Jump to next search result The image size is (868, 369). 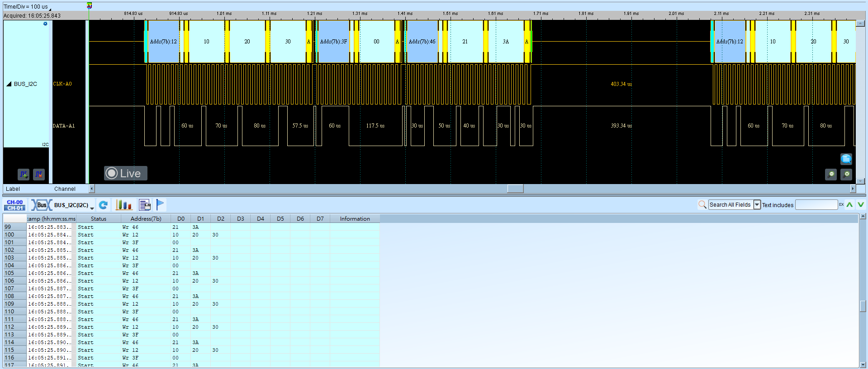coord(861,205)
